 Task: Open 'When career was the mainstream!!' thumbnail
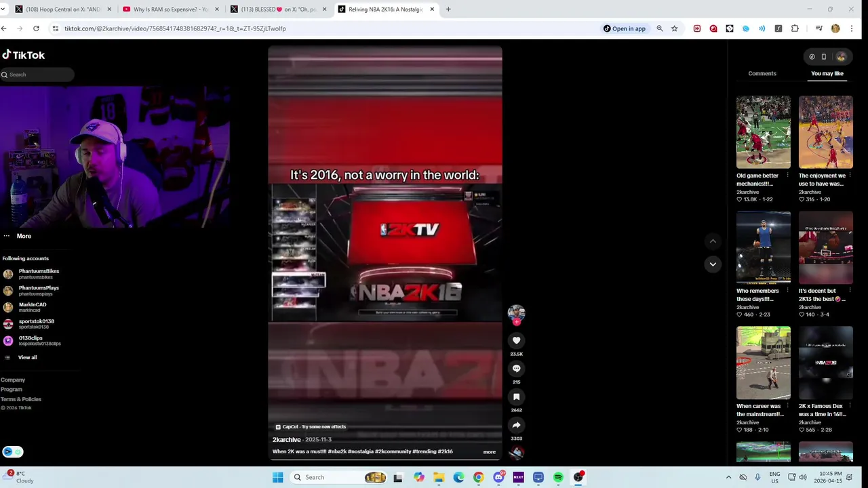tap(764, 363)
